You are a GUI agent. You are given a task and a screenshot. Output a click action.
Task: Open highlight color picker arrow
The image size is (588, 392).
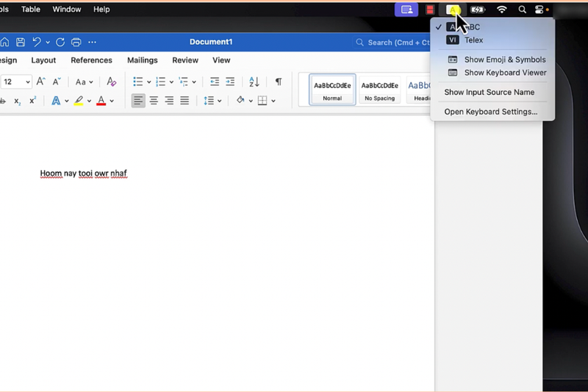point(89,101)
